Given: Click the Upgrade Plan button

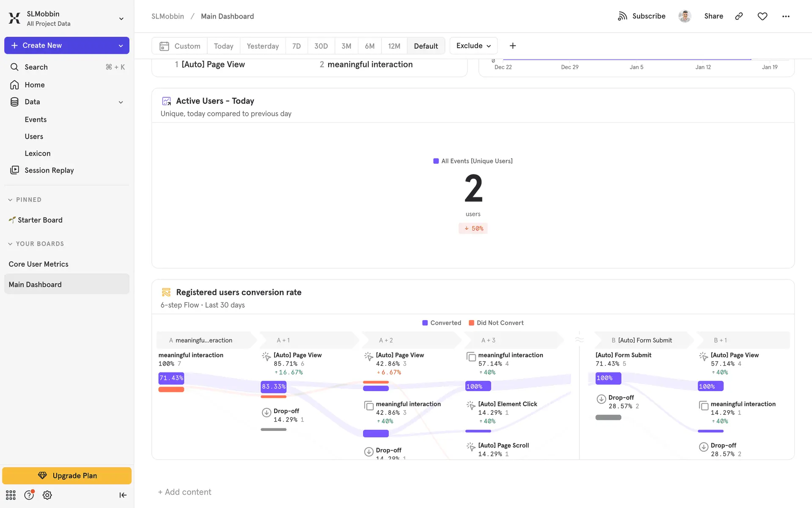Looking at the screenshot, I should (67, 475).
